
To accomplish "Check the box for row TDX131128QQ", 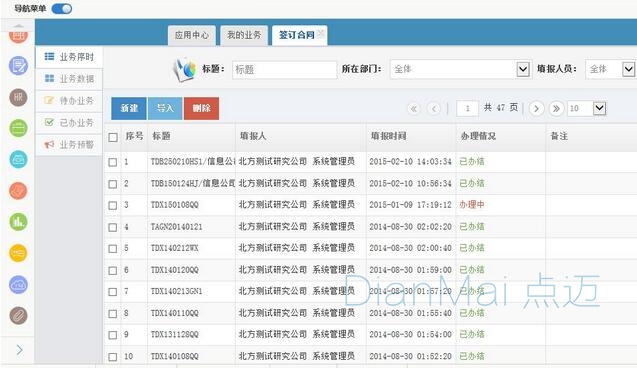I will tap(113, 335).
